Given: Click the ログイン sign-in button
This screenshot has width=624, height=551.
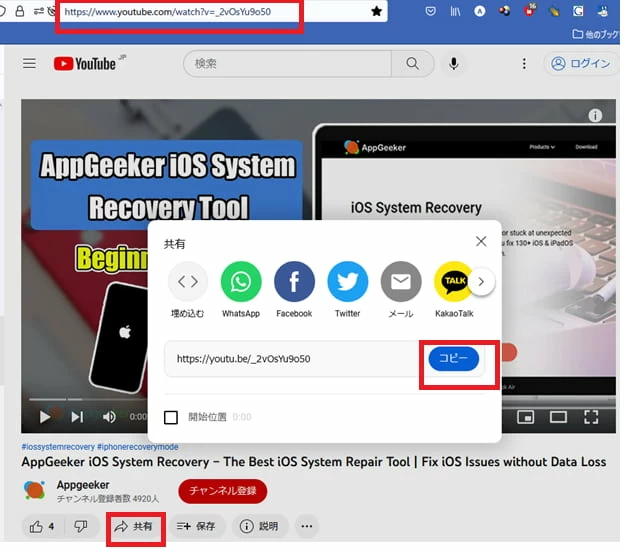Looking at the screenshot, I should pos(581,64).
